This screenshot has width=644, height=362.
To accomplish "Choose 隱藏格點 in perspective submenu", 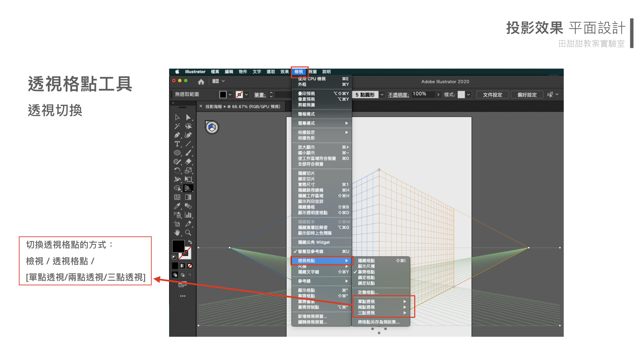I will 366,260.
